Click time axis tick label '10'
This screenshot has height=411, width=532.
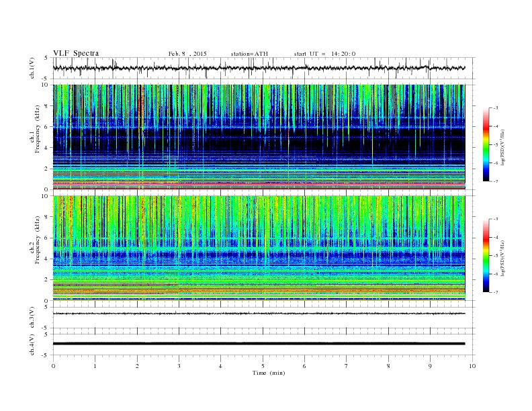pyautogui.click(x=472, y=366)
